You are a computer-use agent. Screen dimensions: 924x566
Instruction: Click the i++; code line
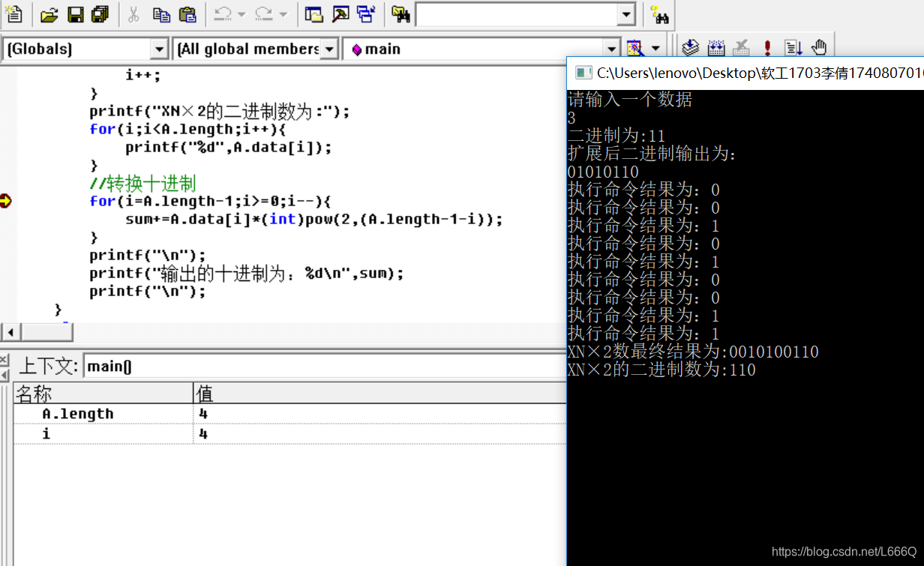(143, 75)
